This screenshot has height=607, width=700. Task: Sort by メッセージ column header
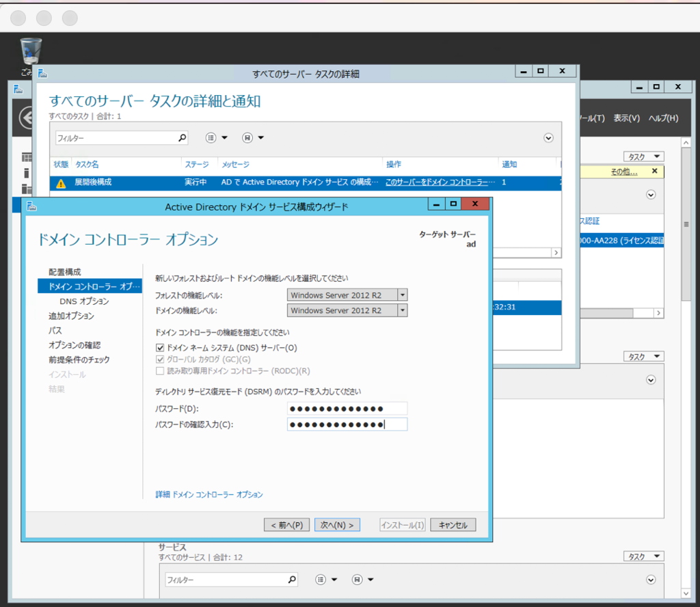tap(236, 164)
